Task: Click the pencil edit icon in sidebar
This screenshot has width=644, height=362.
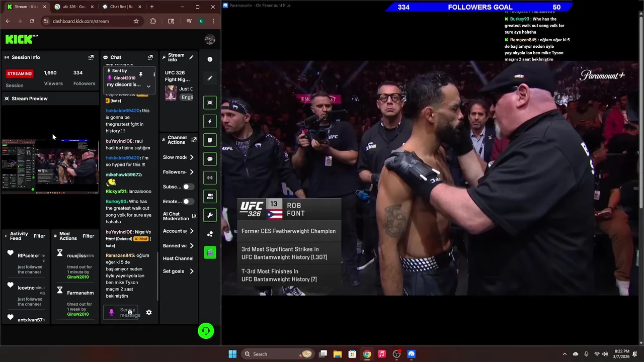Action: (x=210, y=78)
